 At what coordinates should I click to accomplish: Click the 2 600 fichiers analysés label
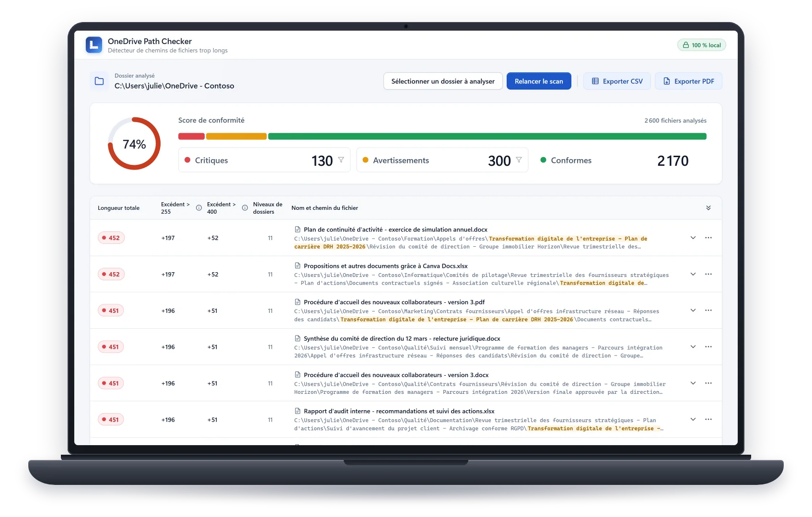coord(675,121)
